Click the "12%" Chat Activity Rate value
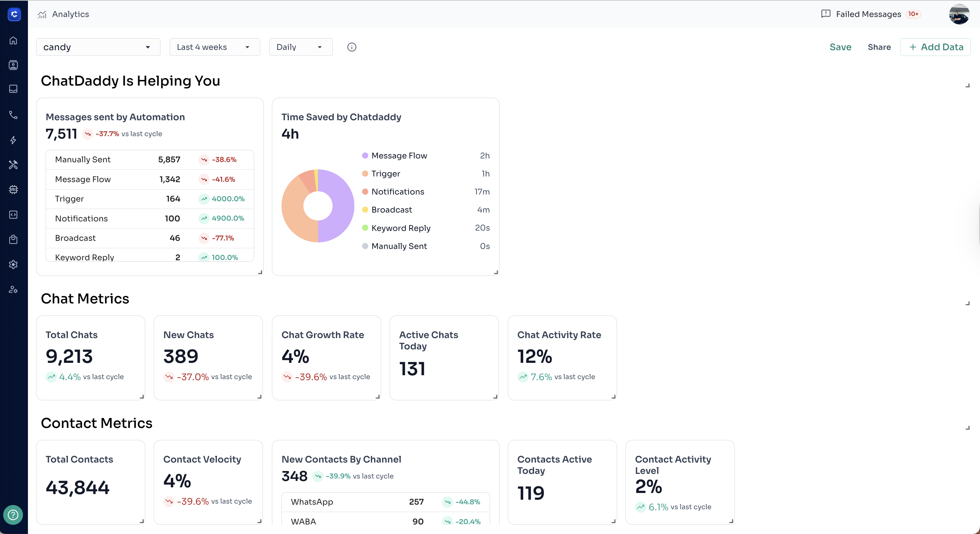The width and height of the screenshot is (980, 534). 535,356
